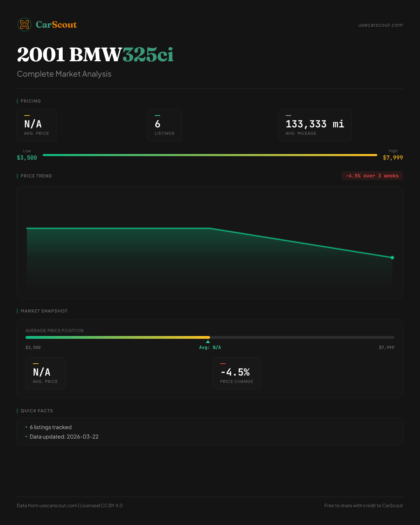
Task: Click the end data point on price trend chart
Action: [392, 258]
